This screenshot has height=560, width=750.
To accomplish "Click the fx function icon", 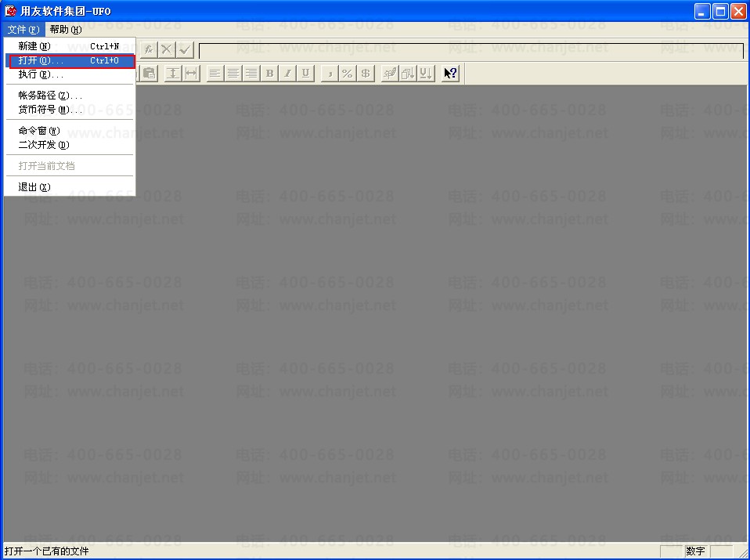I will pyautogui.click(x=148, y=49).
